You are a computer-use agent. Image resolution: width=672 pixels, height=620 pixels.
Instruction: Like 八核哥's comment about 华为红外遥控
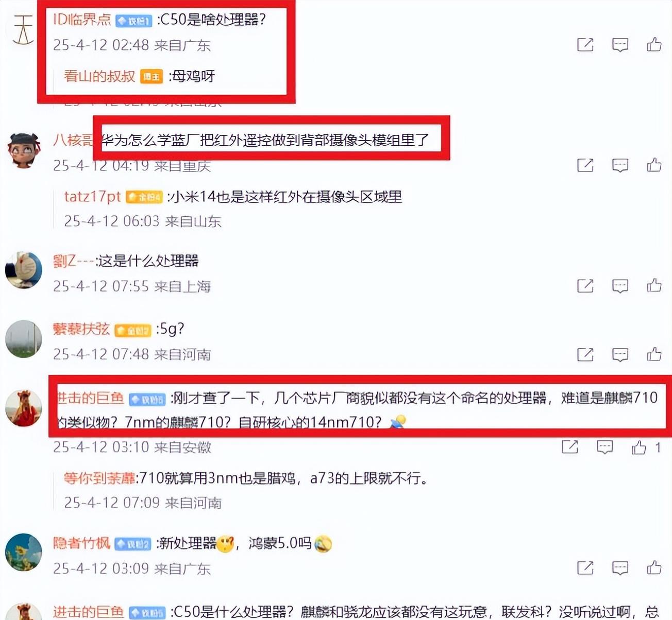tap(654, 165)
